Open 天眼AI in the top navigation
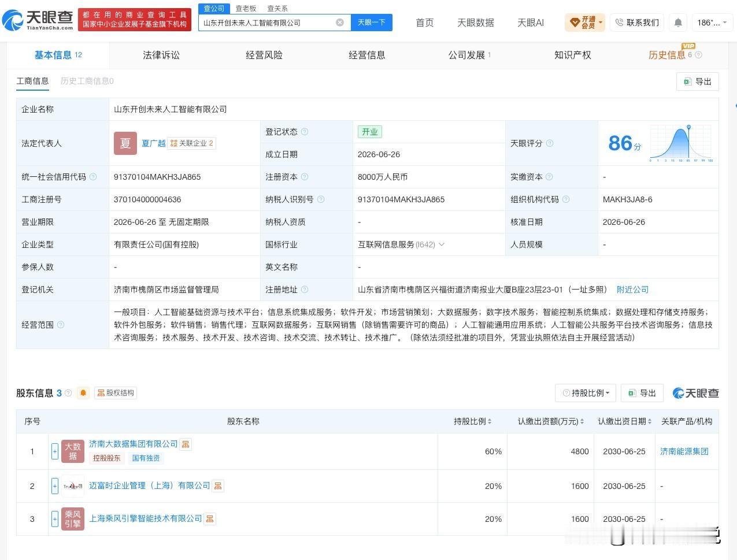The width and height of the screenshot is (737, 560). 531,23
